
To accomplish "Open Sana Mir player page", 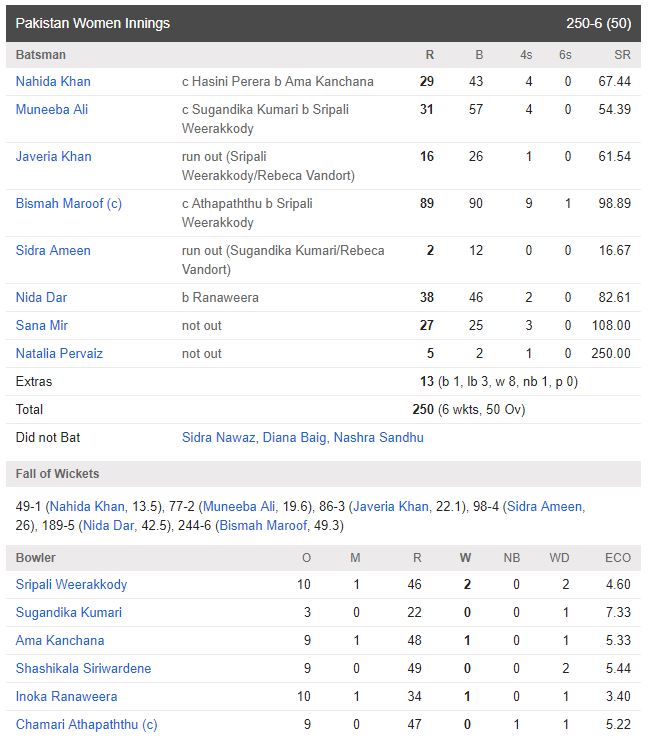I will [x=41, y=325].
